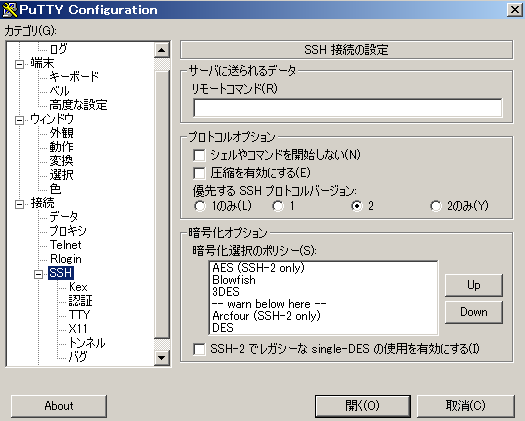Viewport: 525px width, 421px height.
Task: Open the TTY category
Action: [79, 315]
